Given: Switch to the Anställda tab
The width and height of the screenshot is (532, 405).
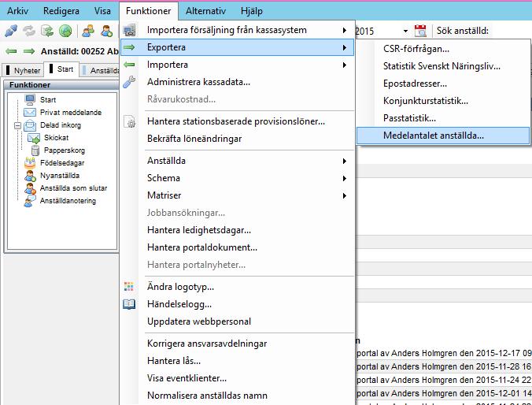Looking at the screenshot, I should coord(101,70).
